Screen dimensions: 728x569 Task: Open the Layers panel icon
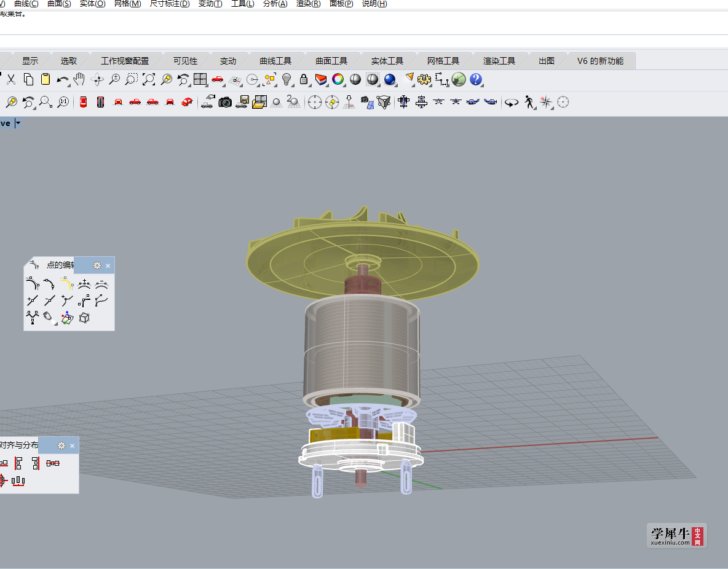tap(321, 79)
